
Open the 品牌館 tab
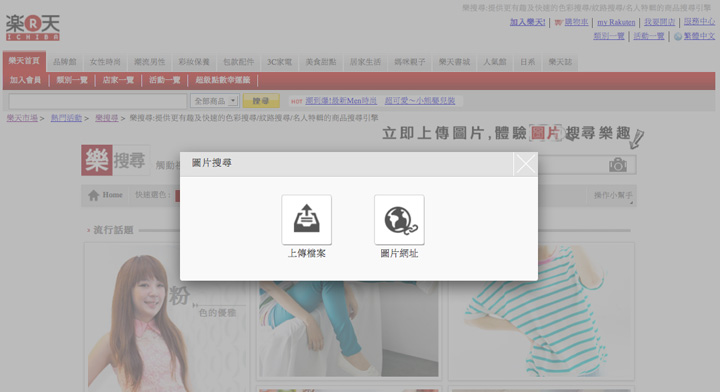65,62
